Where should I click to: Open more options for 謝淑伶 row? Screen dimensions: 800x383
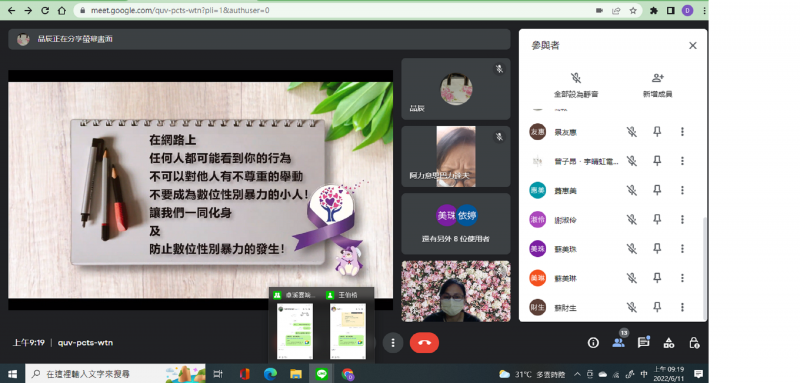[682, 219]
